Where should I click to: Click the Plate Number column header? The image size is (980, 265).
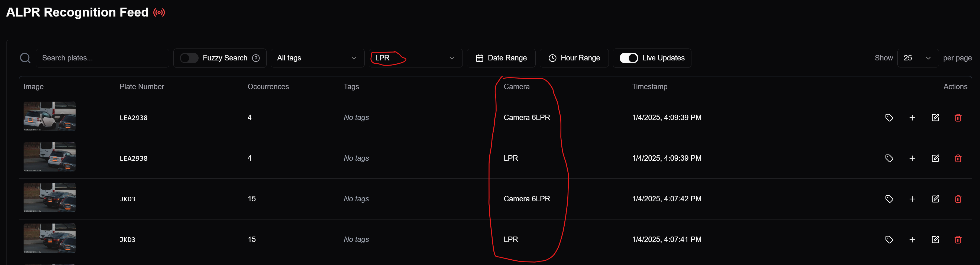pos(141,87)
